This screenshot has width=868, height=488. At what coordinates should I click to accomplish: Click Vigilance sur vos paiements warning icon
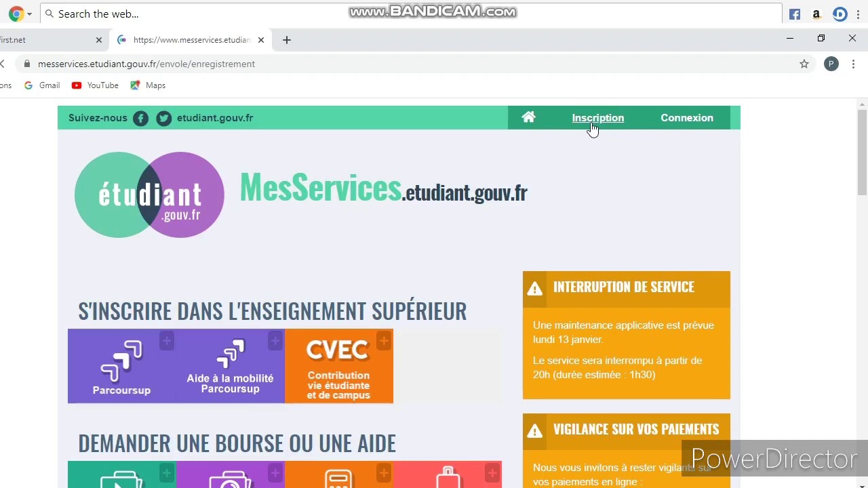click(x=535, y=431)
